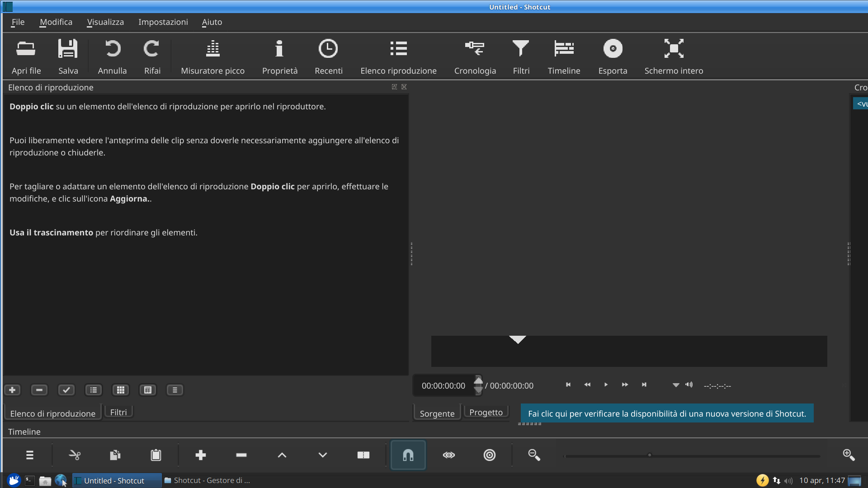Open the terminal from the taskbar

tap(30, 480)
